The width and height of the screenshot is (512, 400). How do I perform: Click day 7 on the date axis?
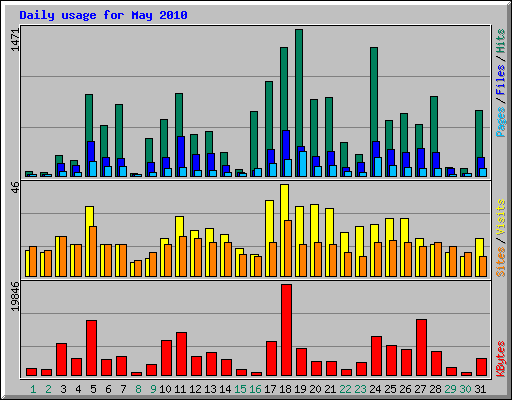click(x=123, y=389)
